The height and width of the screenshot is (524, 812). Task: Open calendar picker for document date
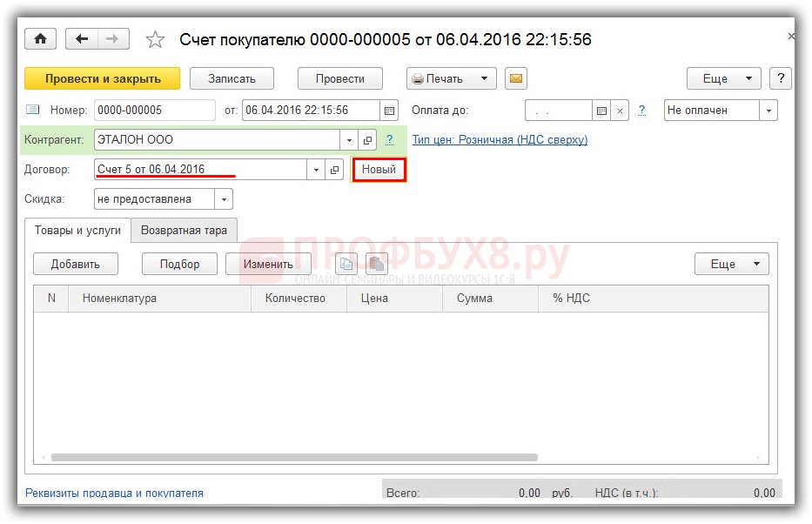[390, 111]
